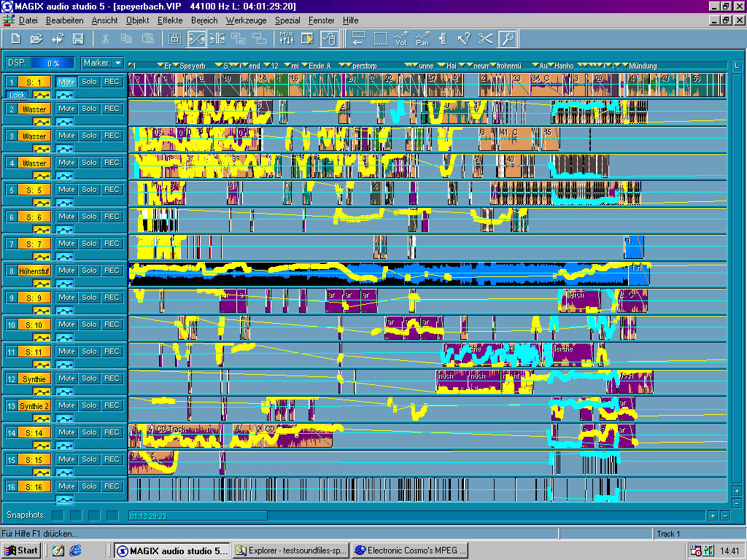Click the new project page icon

15,38
